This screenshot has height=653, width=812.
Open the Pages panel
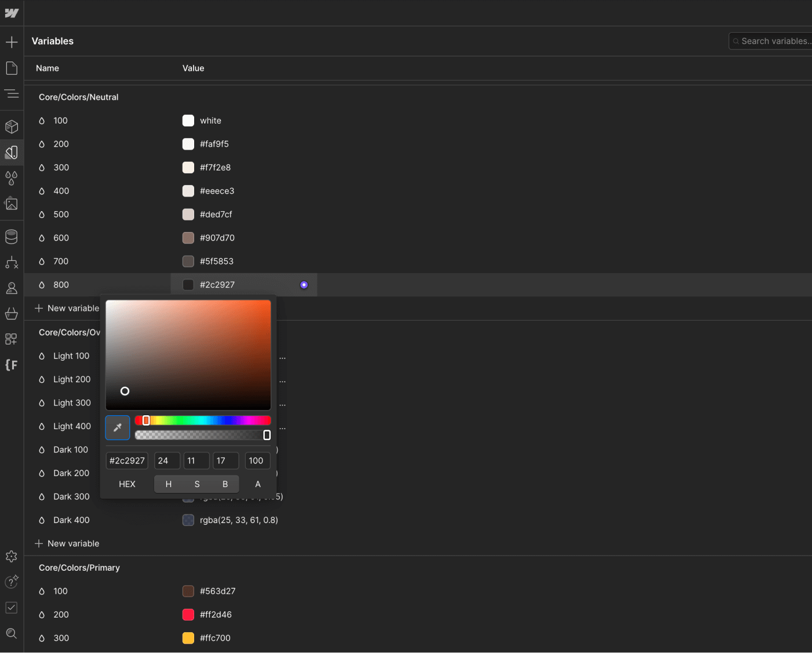click(x=12, y=68)
